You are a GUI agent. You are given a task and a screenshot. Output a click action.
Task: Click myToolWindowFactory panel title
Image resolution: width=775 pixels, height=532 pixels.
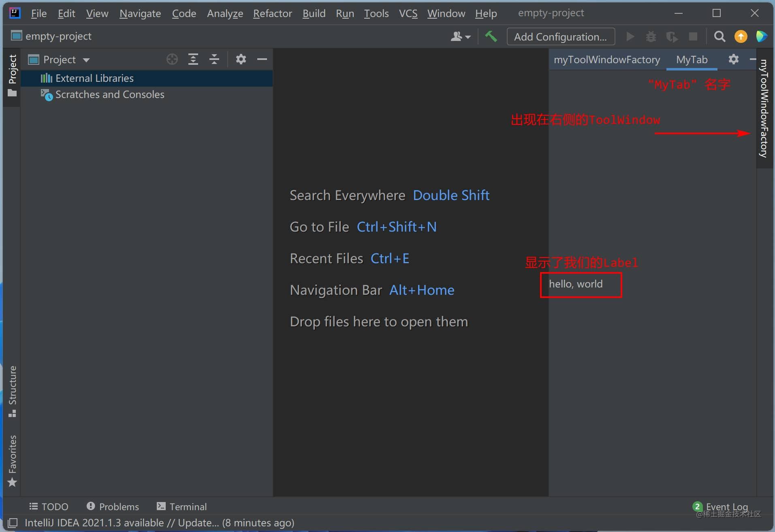(606, 60)
